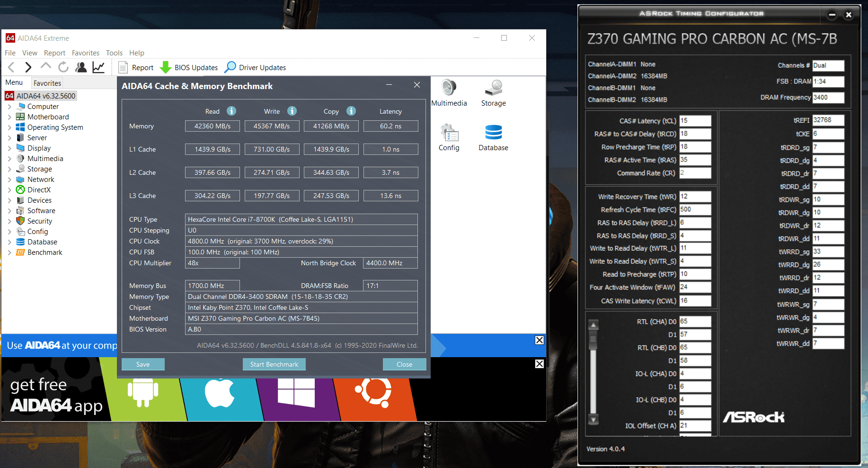
Task: Close the get free AIDA64 app ad
Action: click(x=540, y=364)
